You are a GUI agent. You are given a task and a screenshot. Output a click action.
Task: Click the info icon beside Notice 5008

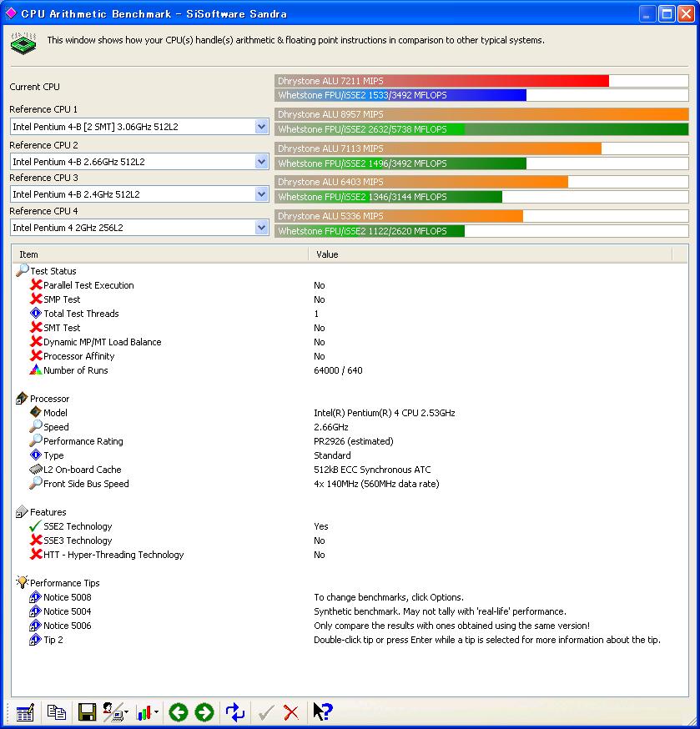click(x=35, y=597)
